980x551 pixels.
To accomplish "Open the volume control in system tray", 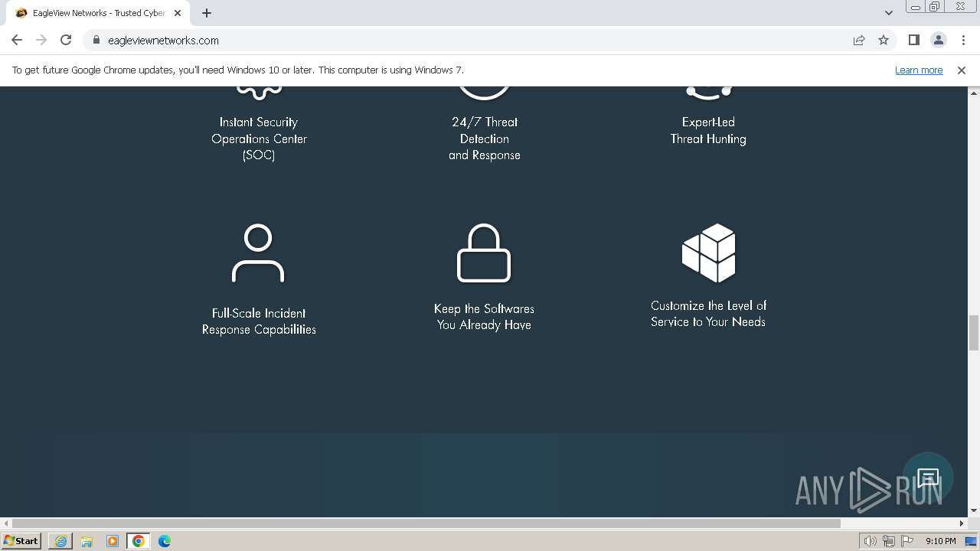I will [870, 541].
